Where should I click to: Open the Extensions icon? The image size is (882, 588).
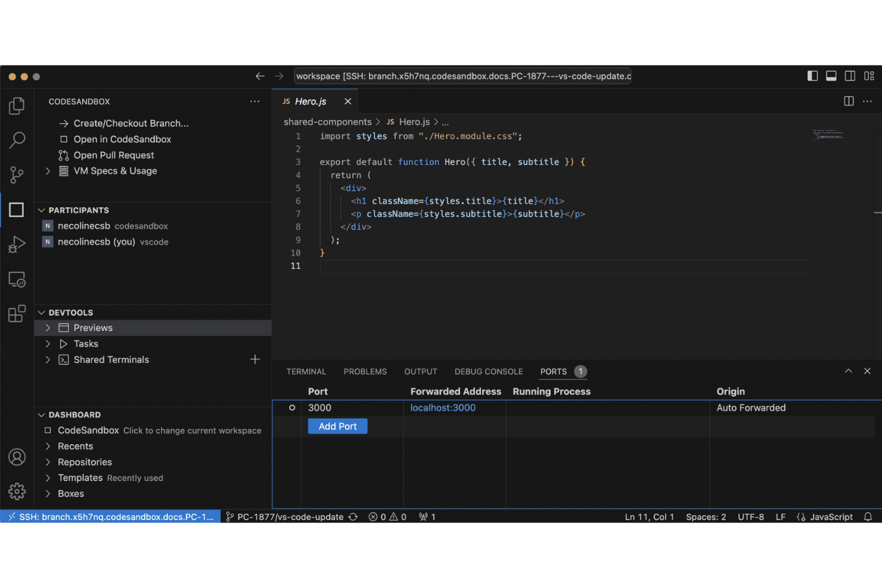[17, 313]
